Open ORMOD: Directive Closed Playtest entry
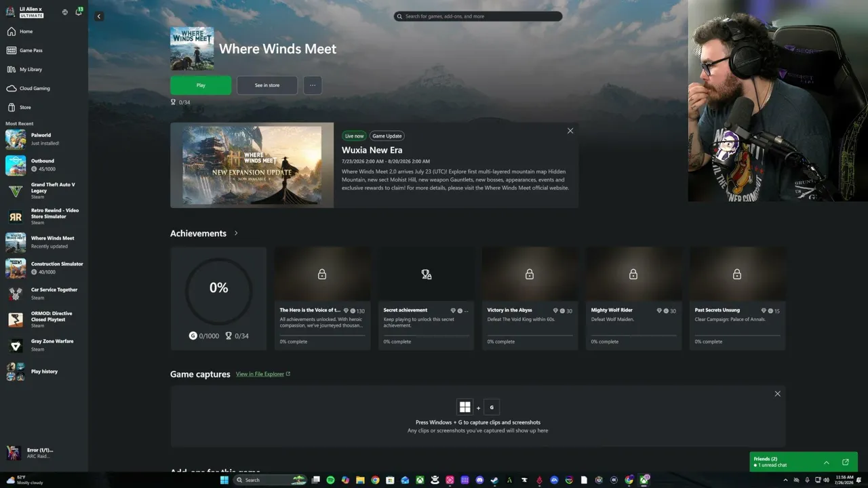 pos(44,319)
